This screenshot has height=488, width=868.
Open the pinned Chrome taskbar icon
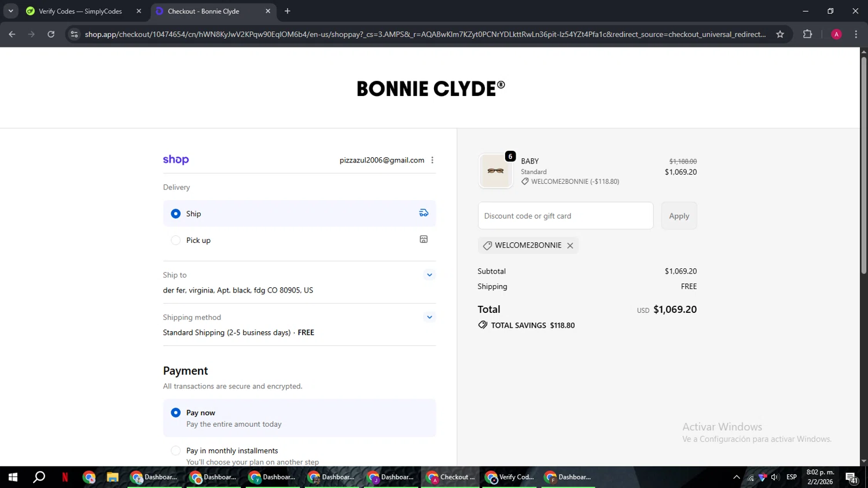(89, 477)
